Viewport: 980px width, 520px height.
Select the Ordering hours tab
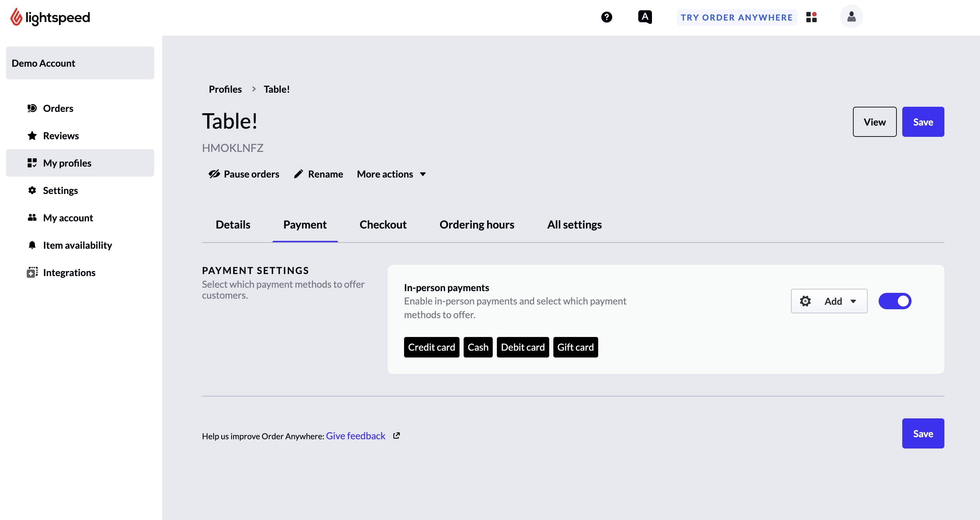tap(476, 224)
